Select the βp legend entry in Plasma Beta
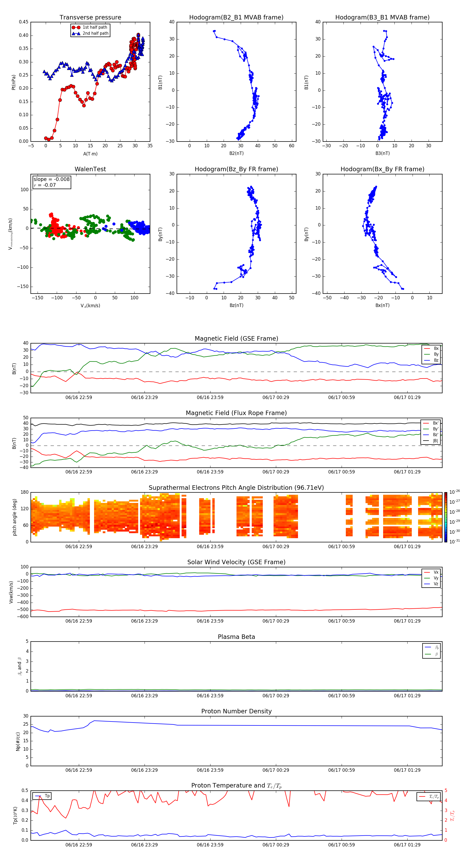This screenshot has width=473, height=868. click(x=431, y=647)
